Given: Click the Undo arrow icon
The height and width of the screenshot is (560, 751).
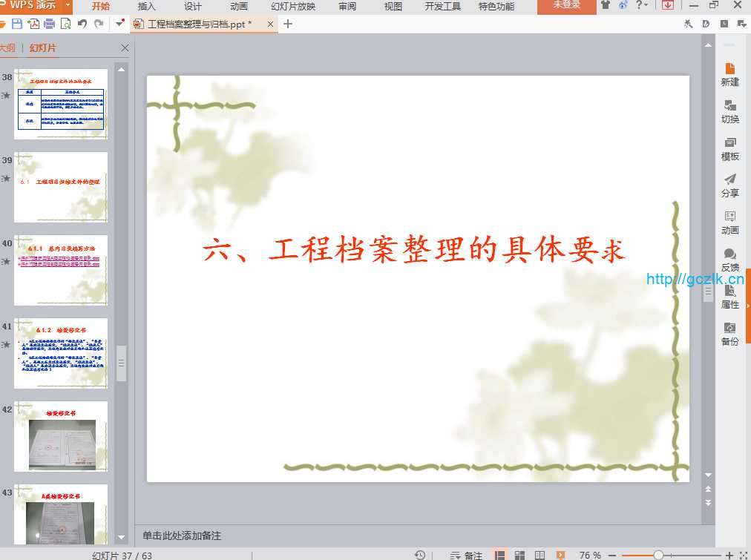Looking at the screenshot, I should (82, 24).
